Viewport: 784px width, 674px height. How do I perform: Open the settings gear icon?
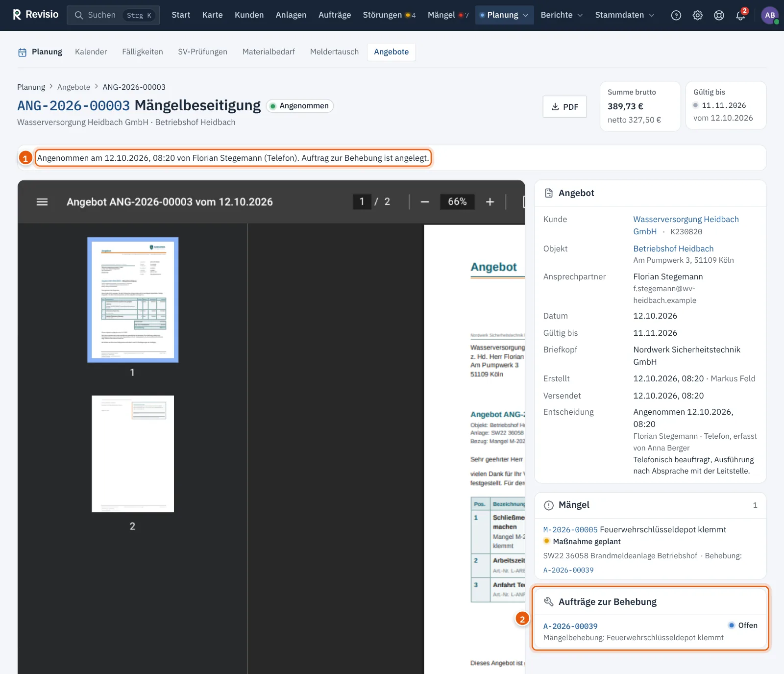[698, 15]
